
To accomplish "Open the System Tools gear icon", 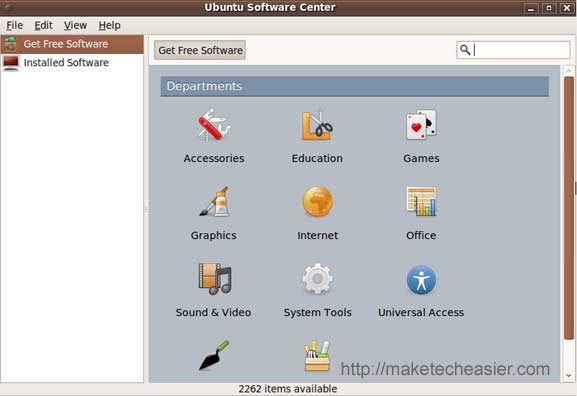I will [x=318, y=279].
